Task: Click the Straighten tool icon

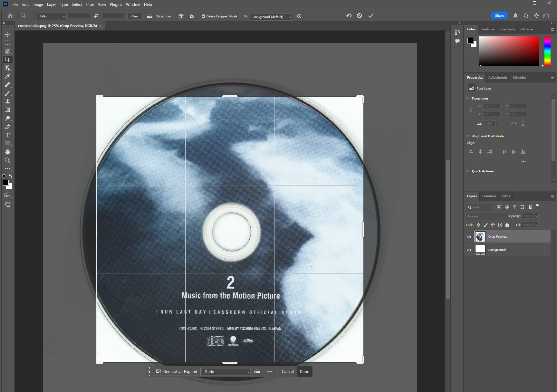Action: 150,16
